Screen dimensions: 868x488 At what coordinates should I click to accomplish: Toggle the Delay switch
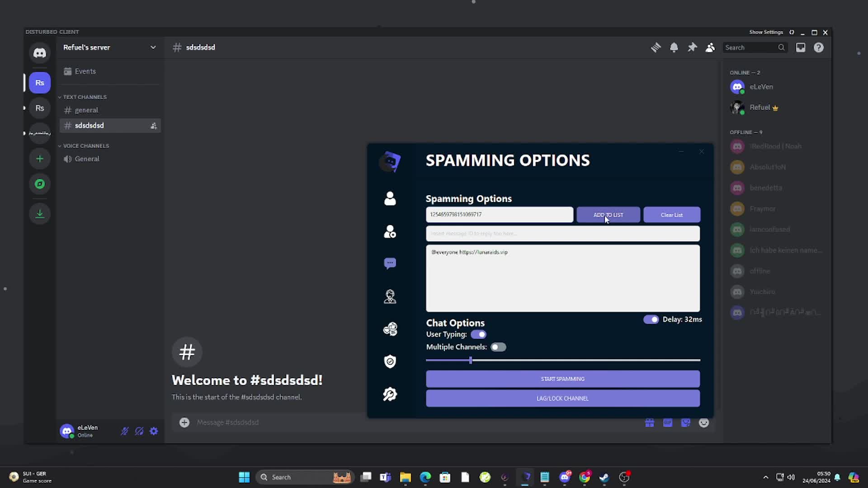click(651, 319)
